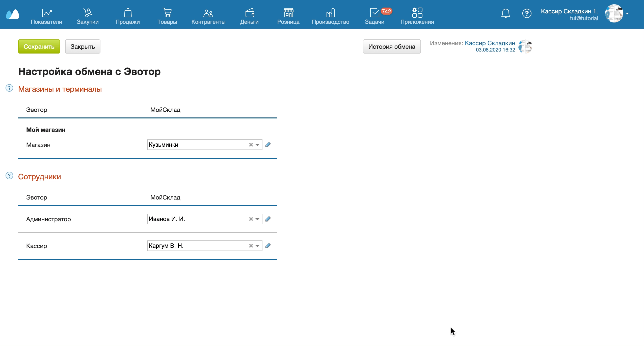
Task: Edit Иванов И. И. via pencil icon
Action: 268,219
